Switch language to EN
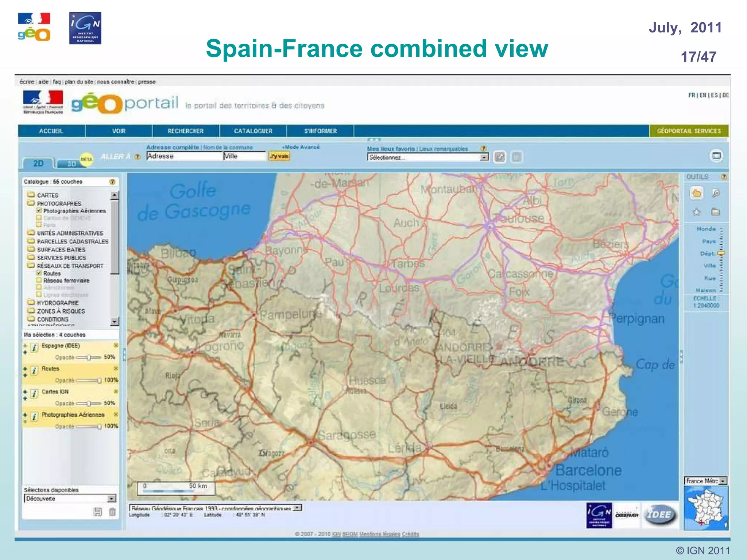The height and width of the screenshot is (560, 747). (703, 95)
